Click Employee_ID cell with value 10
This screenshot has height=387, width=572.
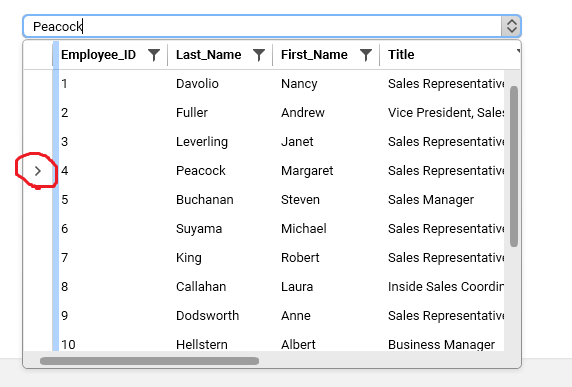click(x=68, y=344)
